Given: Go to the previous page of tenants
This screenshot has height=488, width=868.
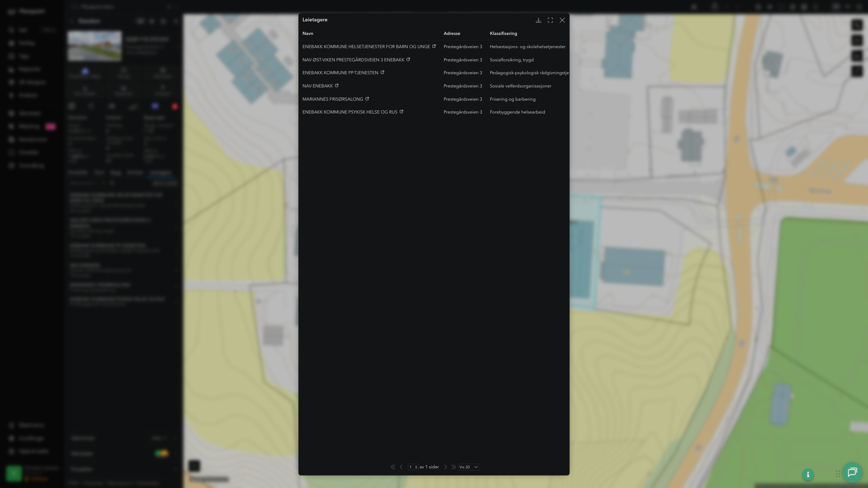Looking at the screenshot, I should click(401, 467).
